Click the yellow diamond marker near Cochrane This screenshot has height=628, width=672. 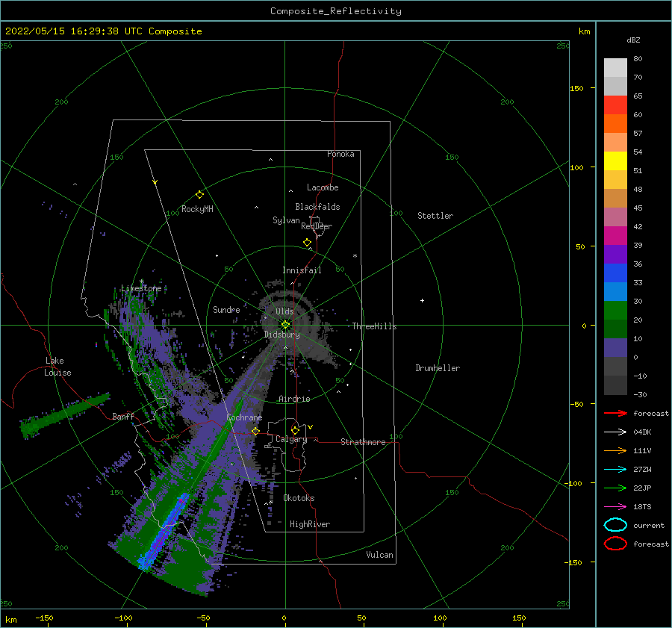coord(255,431)
